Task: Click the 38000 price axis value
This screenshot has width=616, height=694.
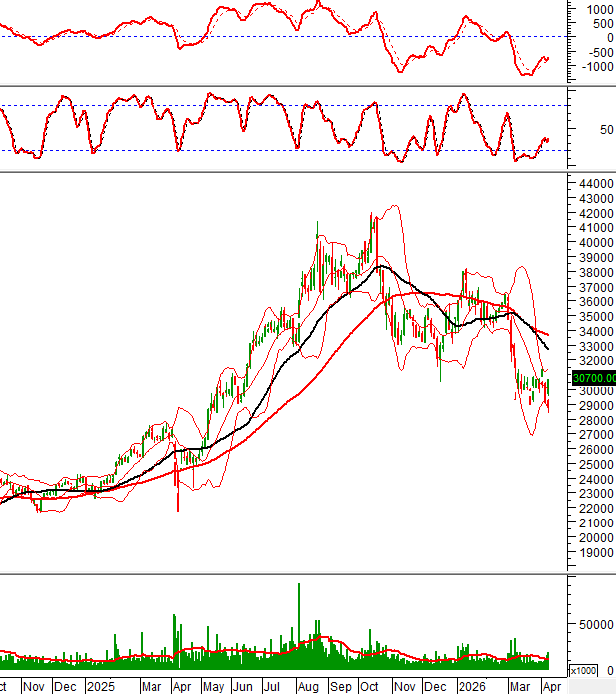Action: pos(594,273)
